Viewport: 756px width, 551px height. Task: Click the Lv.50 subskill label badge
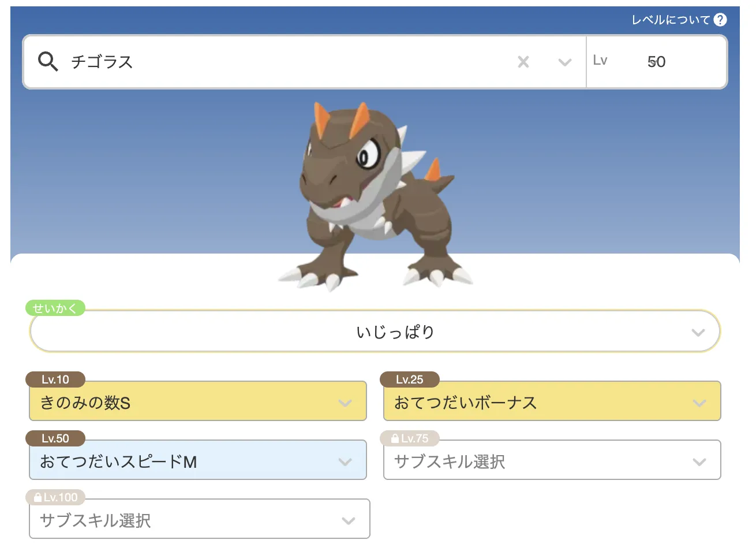click(55, 438)
